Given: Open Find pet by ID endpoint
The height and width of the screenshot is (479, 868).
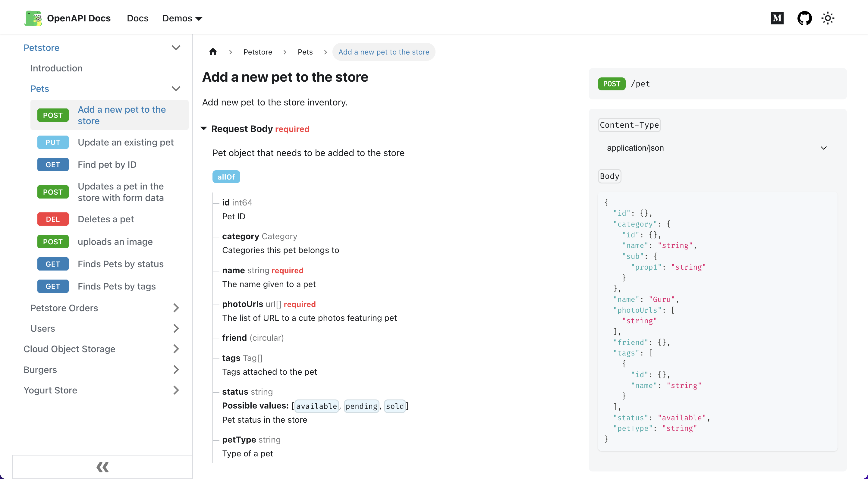Looking at the screenshot, I should click(107, 164).
